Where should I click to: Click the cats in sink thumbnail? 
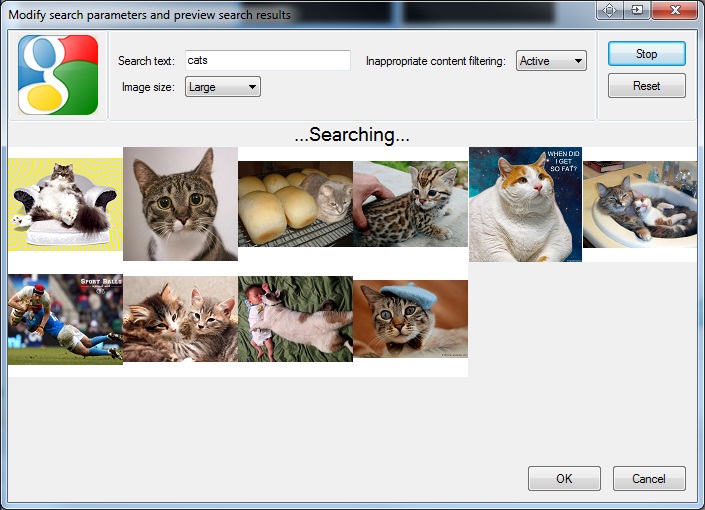pos(640,204)
